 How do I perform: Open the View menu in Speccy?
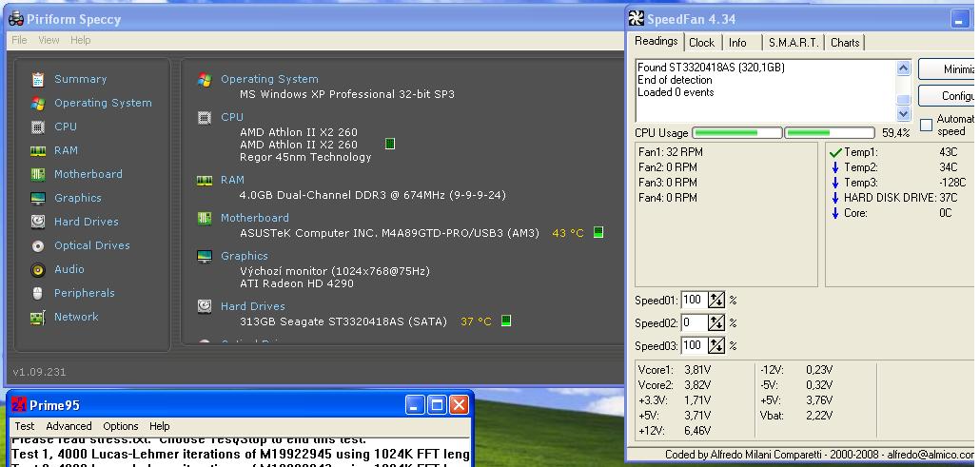(49, 40)
